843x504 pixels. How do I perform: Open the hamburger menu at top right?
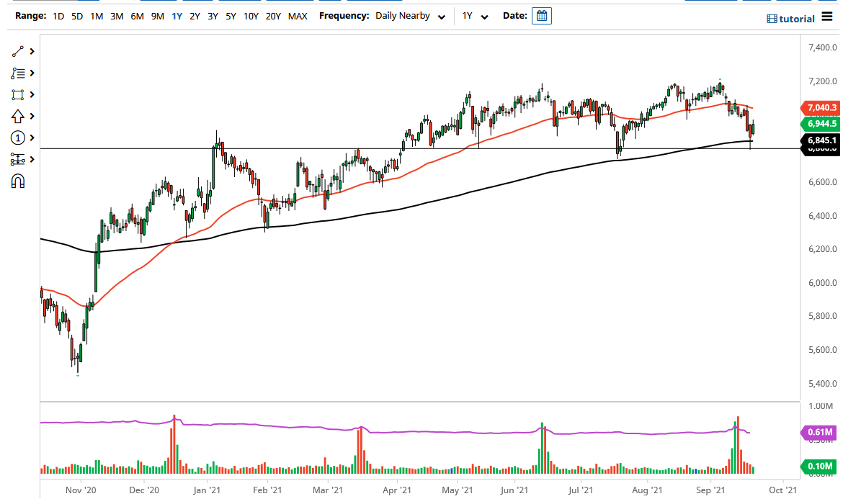[827, 18]
